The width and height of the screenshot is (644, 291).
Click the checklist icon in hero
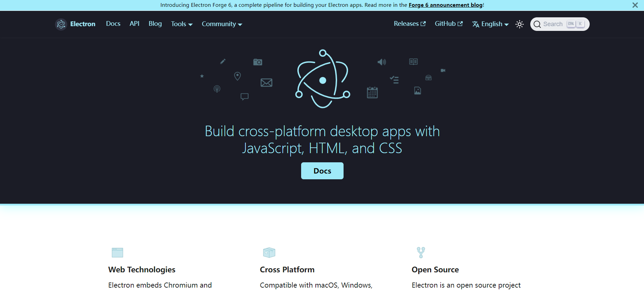pos(394,80)
